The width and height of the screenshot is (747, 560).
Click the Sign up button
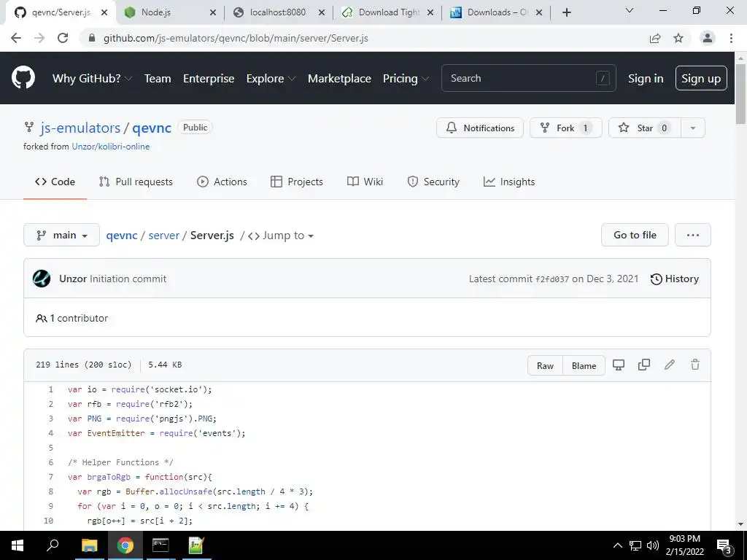point(701,78)
